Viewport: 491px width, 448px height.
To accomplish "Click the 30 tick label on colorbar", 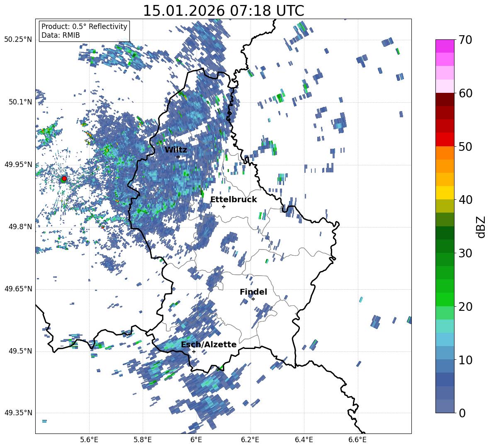I will [465, 253].
